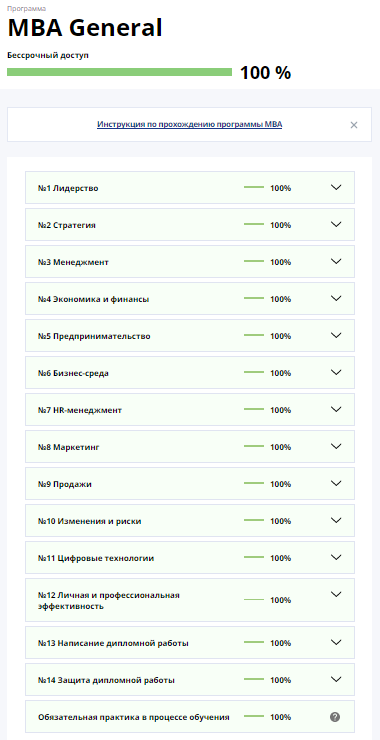380x740 pixels.
Task: Click the help question mark icon
Action: coord(335,717)
